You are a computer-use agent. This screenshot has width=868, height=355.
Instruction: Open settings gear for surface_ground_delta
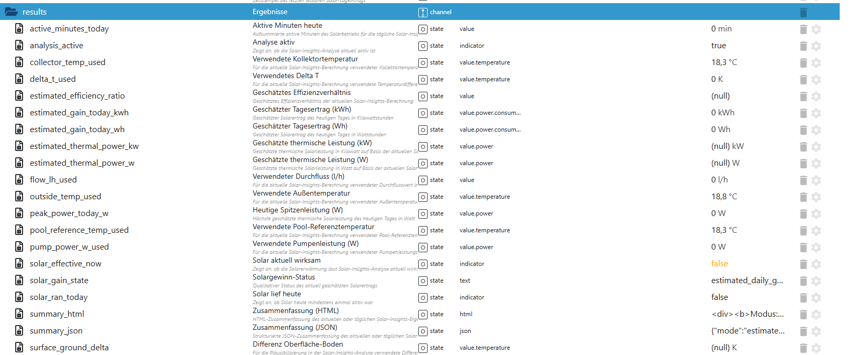tap(816, 348)
